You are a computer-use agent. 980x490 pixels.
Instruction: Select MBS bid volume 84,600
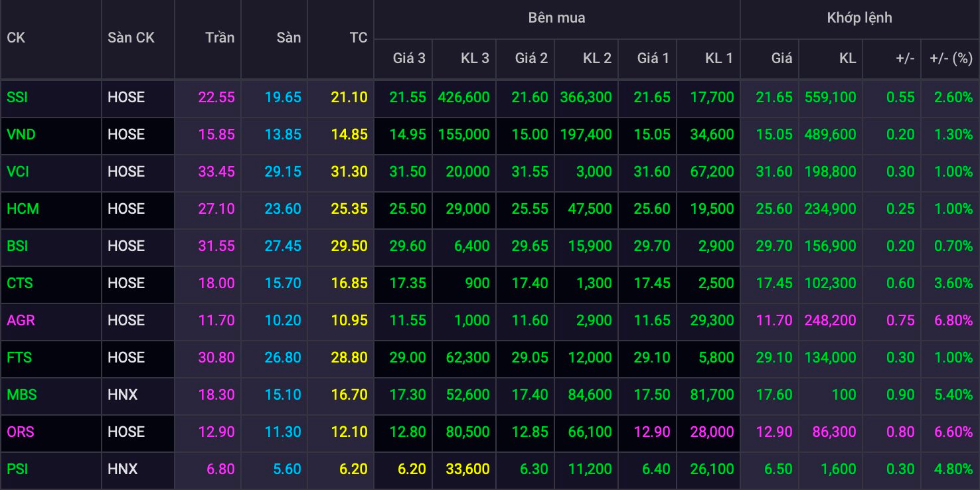click(590, 395)
